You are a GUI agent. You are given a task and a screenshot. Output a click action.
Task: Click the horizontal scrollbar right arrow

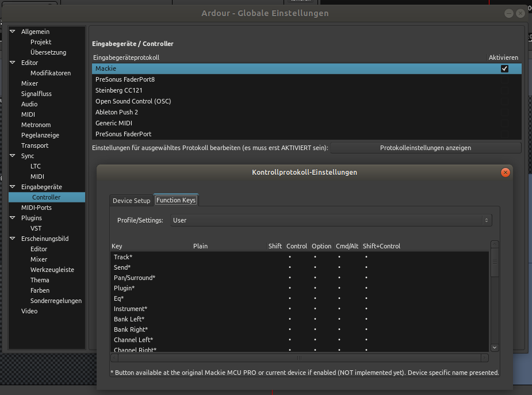[x=485, y=358]
